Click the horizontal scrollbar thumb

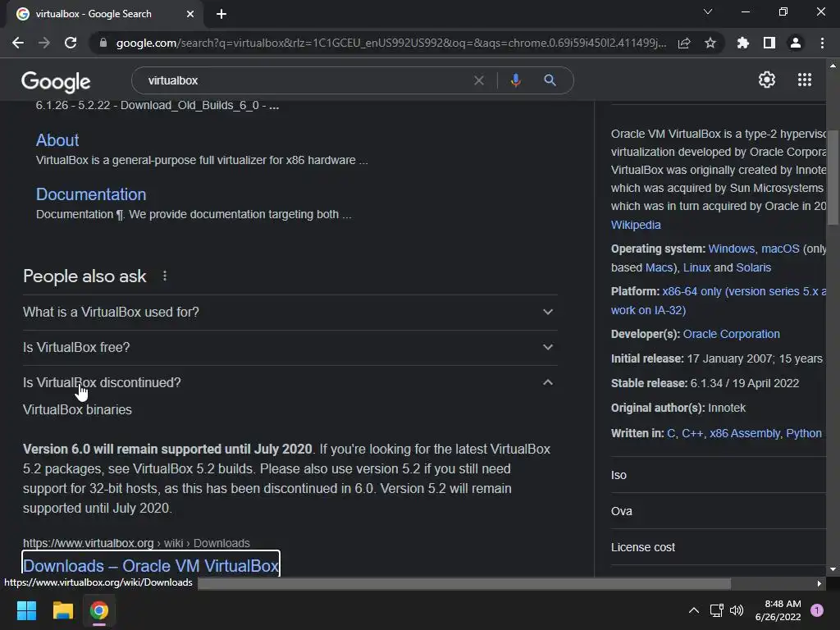coord(464,584)
